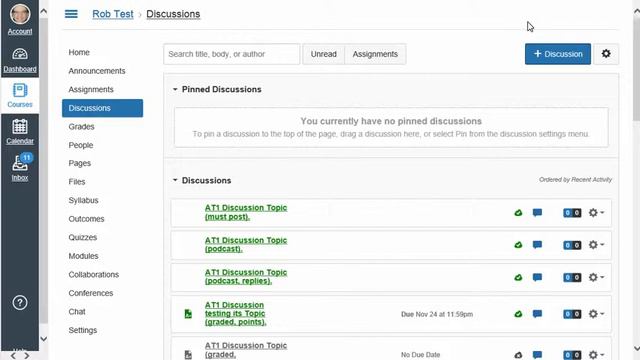The image size is (640, 360).
Task: Open Announcements in course navigation
Action: point(97,71)
